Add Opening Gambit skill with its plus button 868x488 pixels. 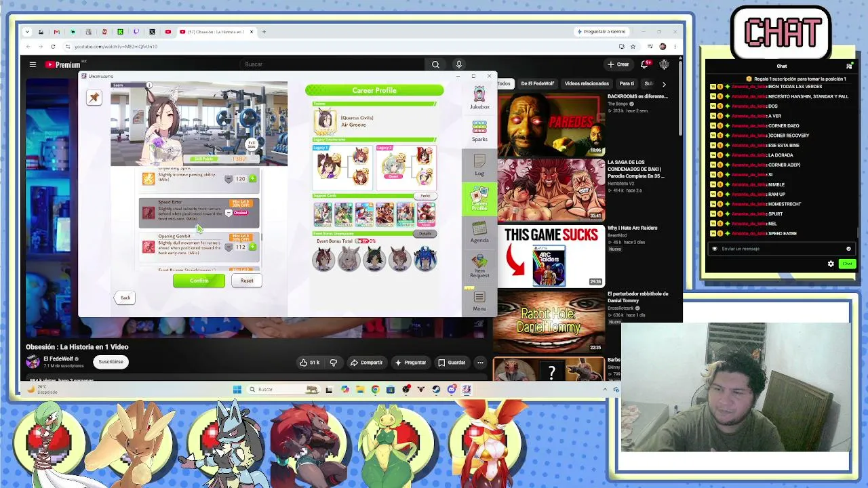[x=252, y=247]
